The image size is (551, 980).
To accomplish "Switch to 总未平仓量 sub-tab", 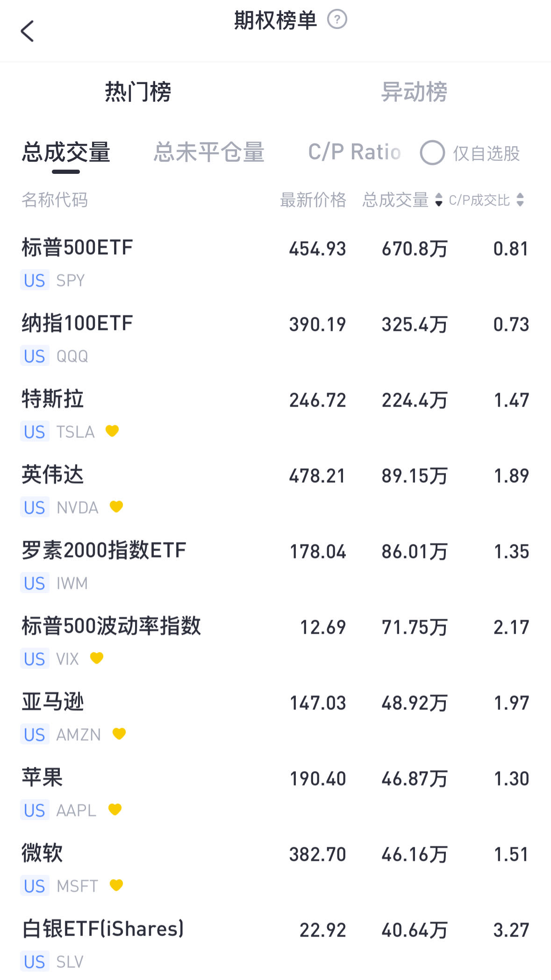I will (209, 152).
